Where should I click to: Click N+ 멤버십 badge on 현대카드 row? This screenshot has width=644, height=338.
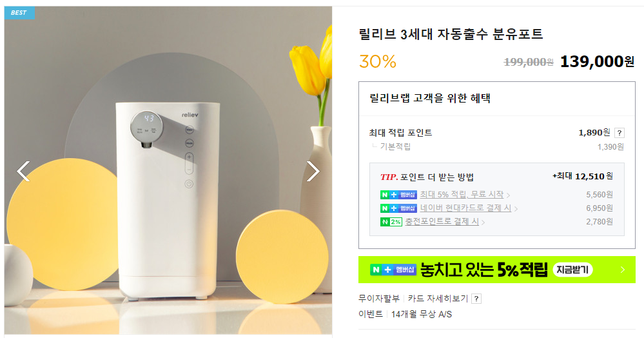coord(398,208)
